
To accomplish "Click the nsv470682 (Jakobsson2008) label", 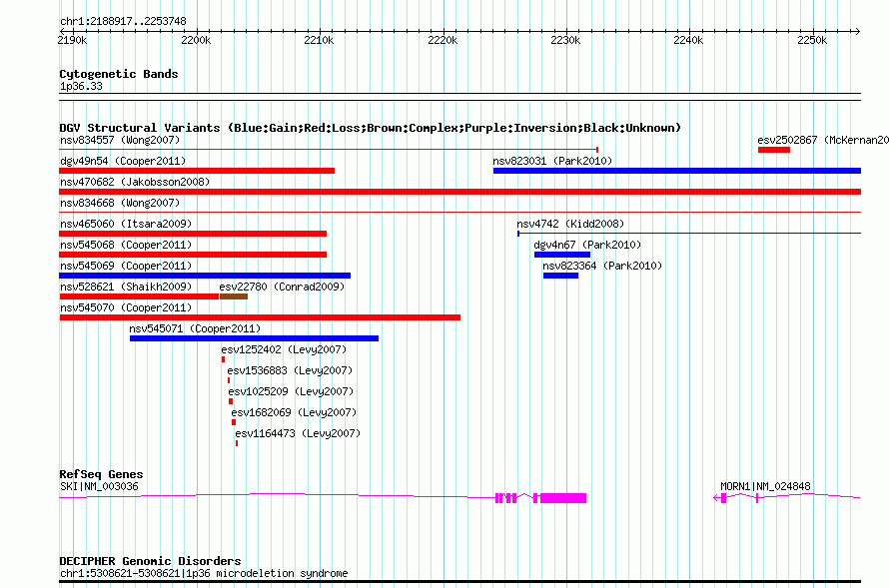I will (135, 182).
